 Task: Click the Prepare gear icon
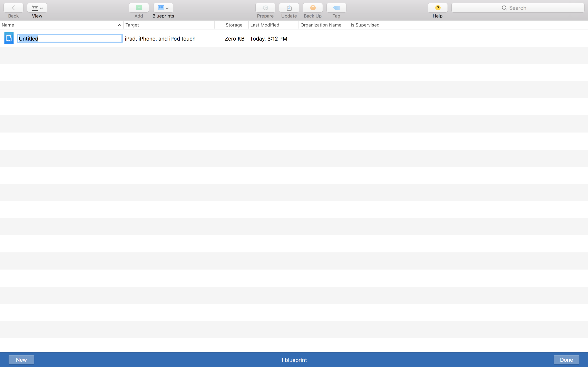tap(265, 8)
